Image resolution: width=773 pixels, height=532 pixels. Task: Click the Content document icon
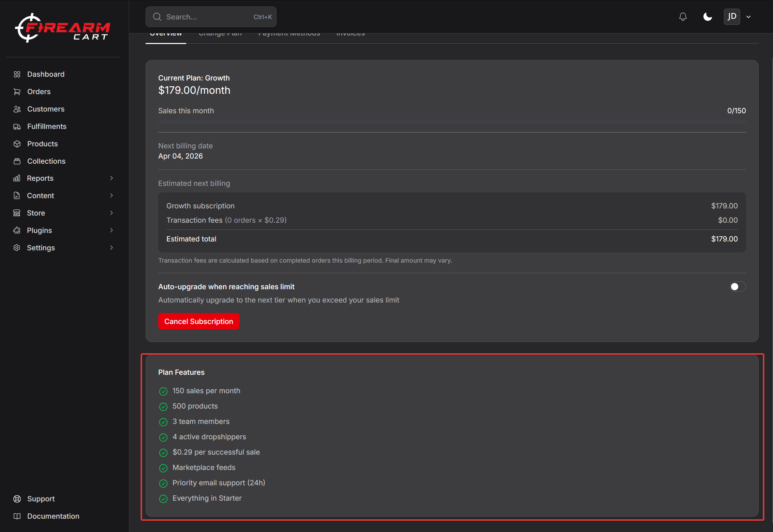(17, 196)
